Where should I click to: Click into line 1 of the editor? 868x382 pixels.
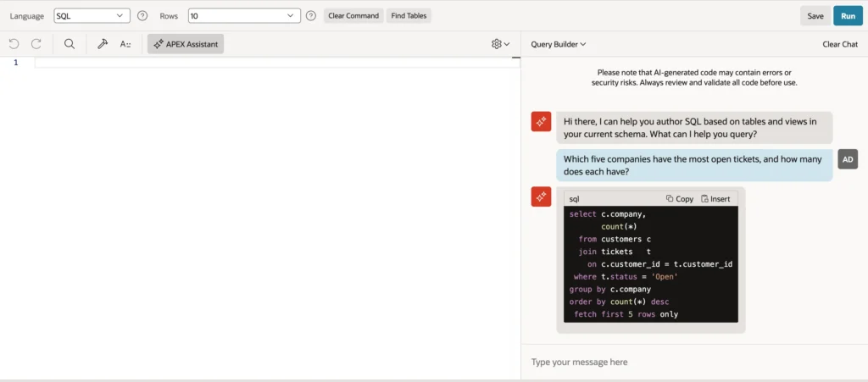click(277, 63)
